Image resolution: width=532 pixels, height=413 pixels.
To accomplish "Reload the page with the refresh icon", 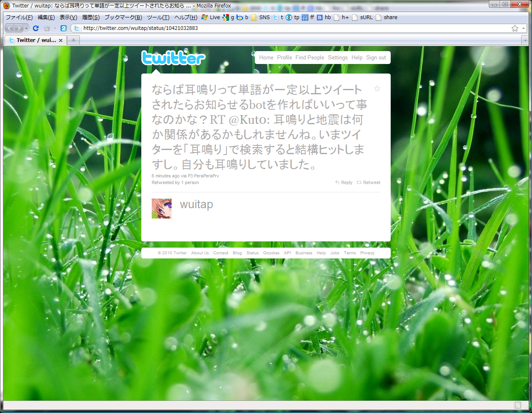I will [36, 28].
